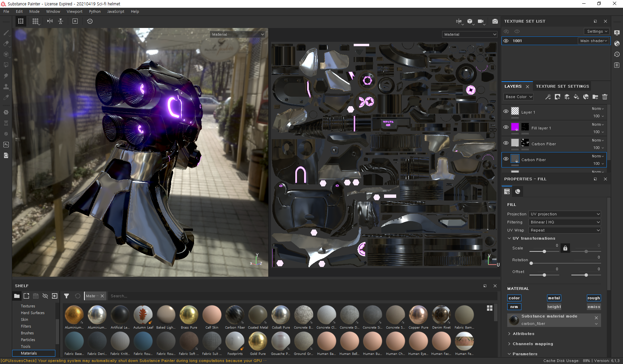Screen dimensions: 623x364
Task: Click the symmetry mirror icon in top toolbar
Action: tap(50, 21)
